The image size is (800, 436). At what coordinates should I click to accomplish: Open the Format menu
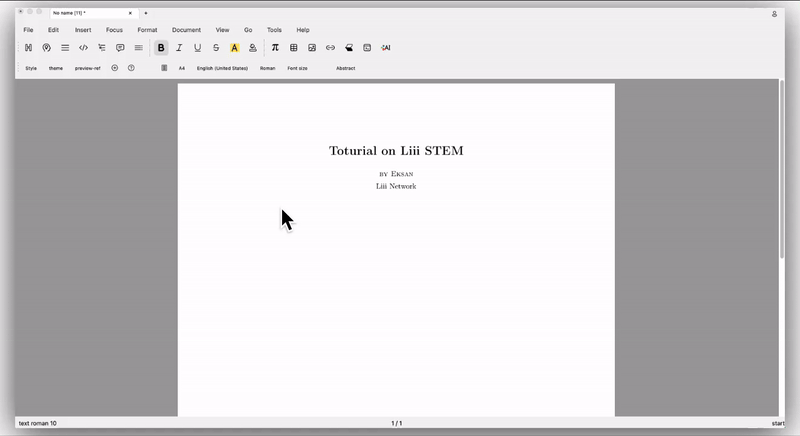147,30
